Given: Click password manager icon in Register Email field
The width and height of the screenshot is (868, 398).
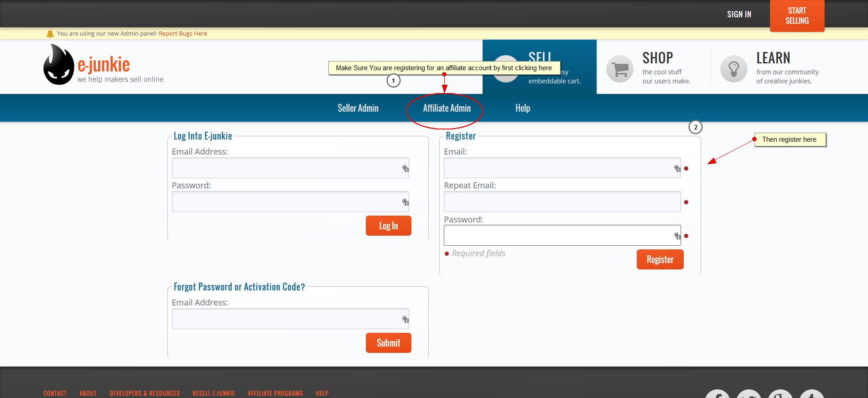Looking at the screenshot, I should click(677, 168).
